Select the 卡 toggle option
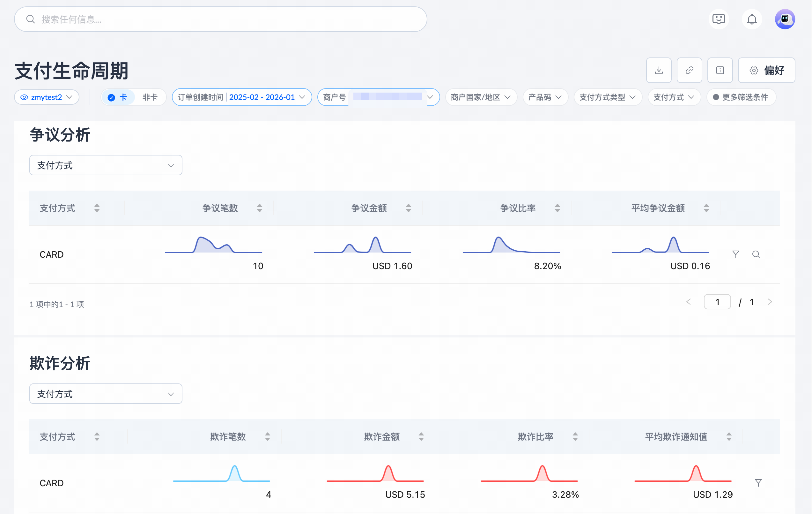812x514 pixels. pos(118,97)
